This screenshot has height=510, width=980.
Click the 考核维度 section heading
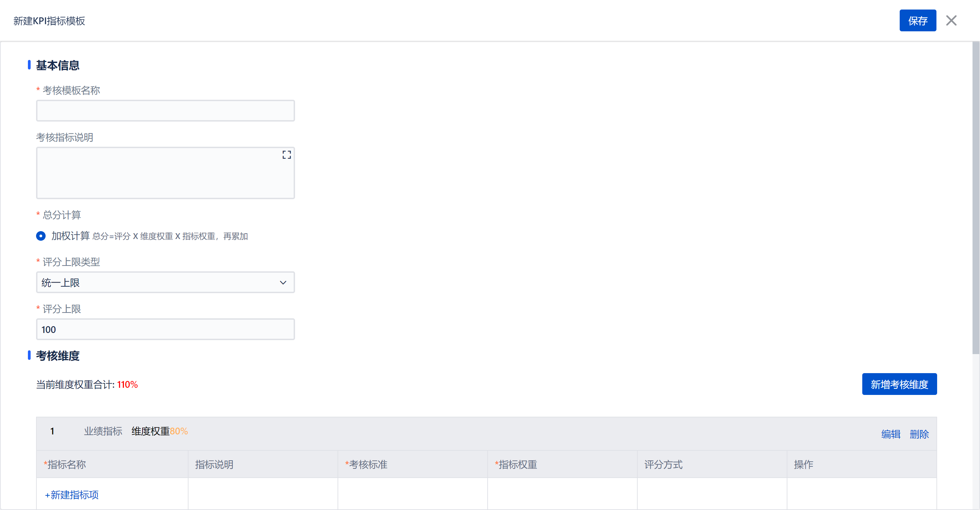click(58, 355)
